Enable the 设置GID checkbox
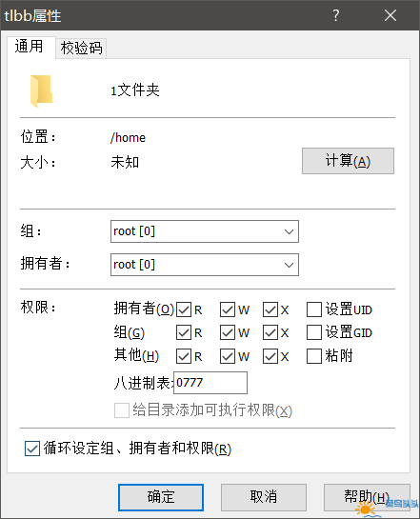Image resolution: width=420 pixels, height=519 pixels. [314, 332]
